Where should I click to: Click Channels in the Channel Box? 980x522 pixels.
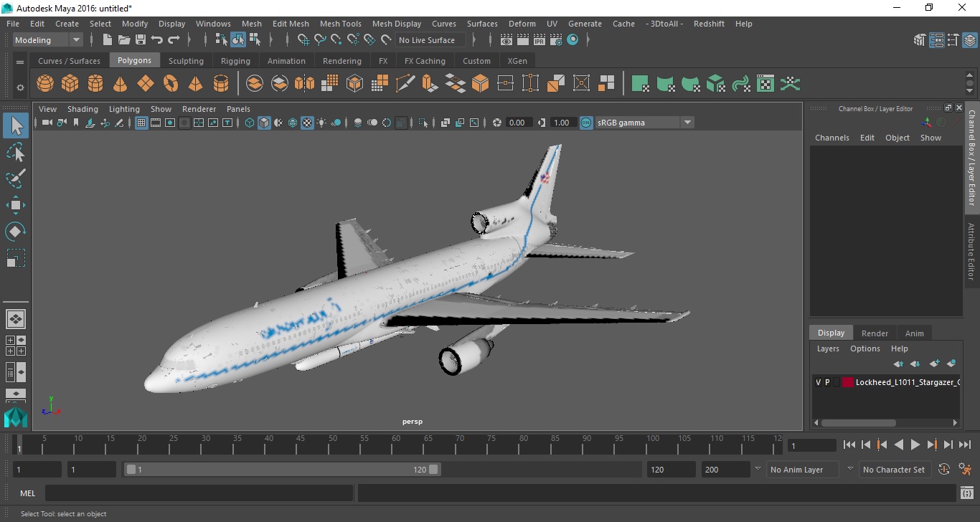point(832,138)
